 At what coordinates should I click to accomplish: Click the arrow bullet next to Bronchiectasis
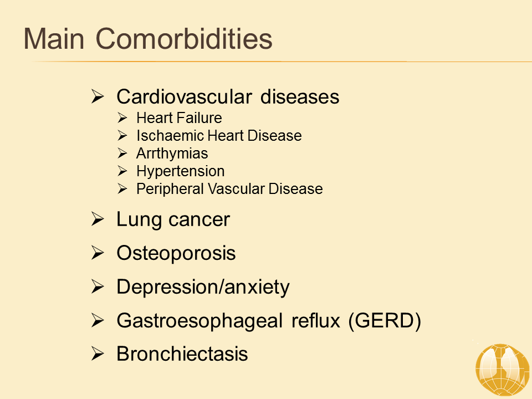98,355
